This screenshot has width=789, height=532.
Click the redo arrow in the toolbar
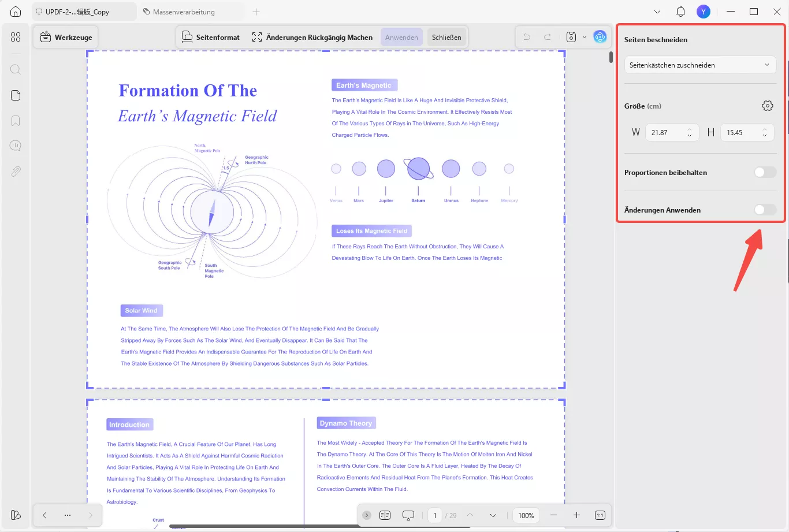click(x=548, y=37)
